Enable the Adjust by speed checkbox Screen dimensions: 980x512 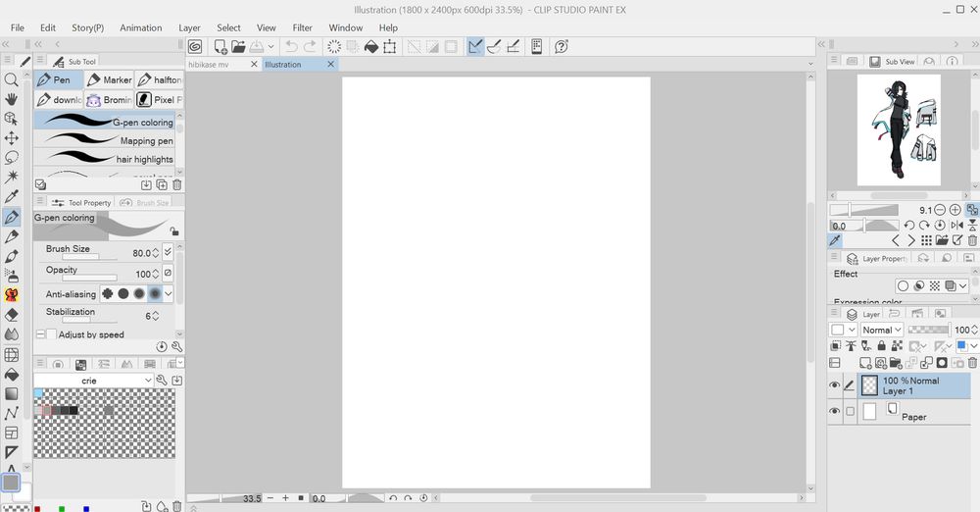click(51, 334)
